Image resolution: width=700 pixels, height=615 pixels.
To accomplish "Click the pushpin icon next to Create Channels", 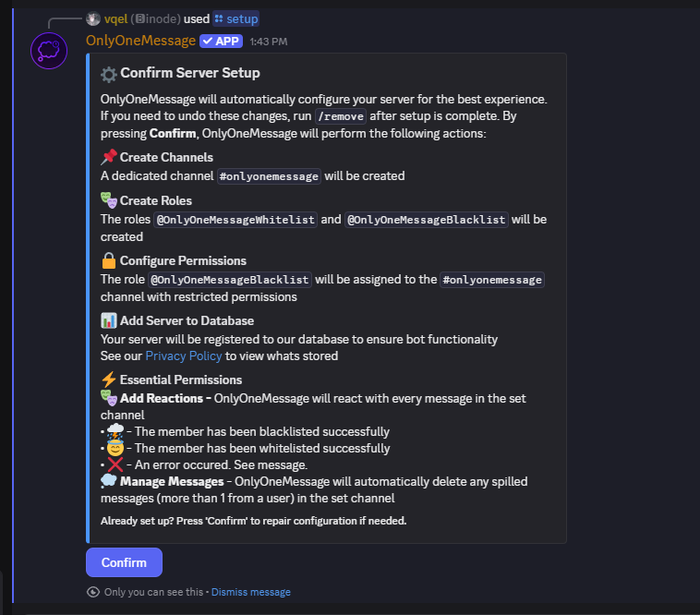I will pyautogui.click(x=108, y=157).
